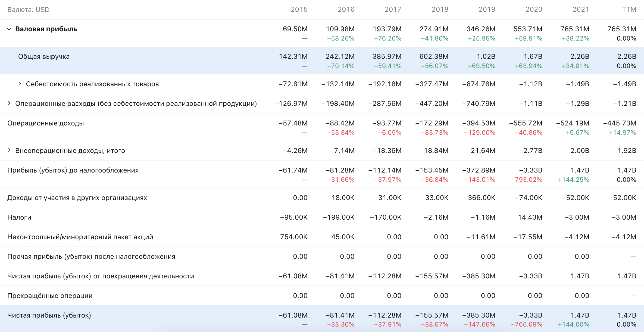The width and height of the screenshot is (644, 332).
Task: Click cost of goods value −72.81M
Action: [x=293, y=84]
